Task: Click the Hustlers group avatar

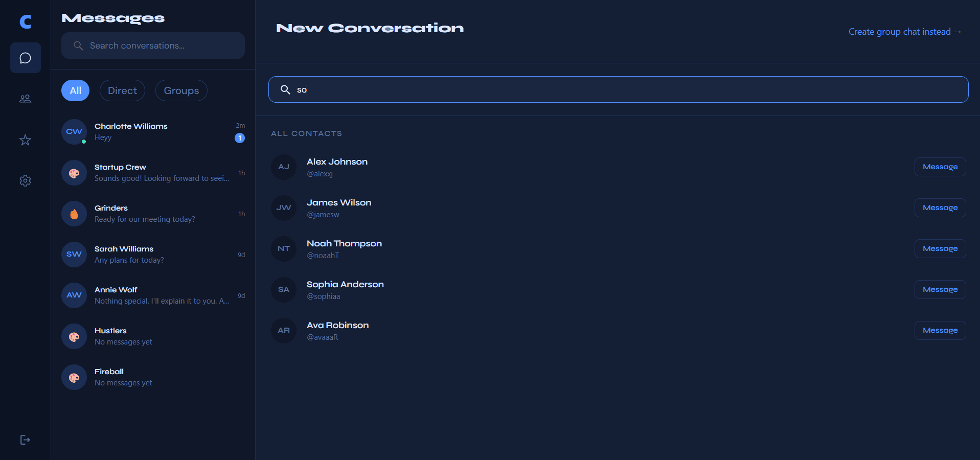Action: coord(74,336)
